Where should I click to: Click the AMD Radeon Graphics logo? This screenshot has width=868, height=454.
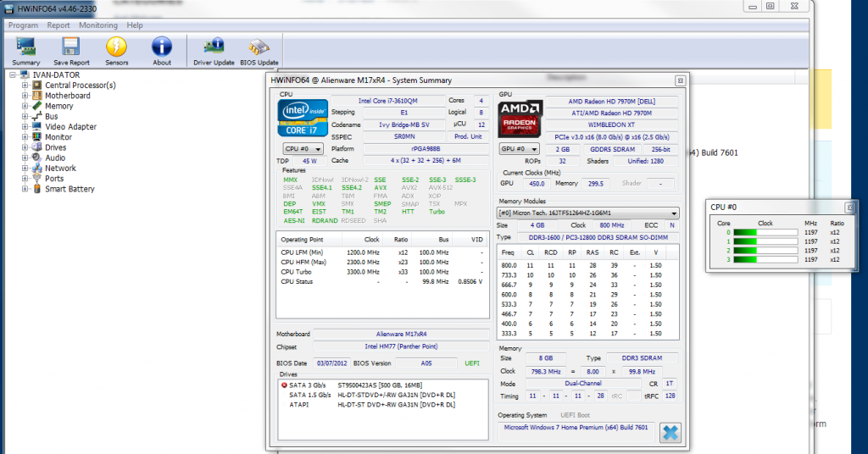point(520,119)
